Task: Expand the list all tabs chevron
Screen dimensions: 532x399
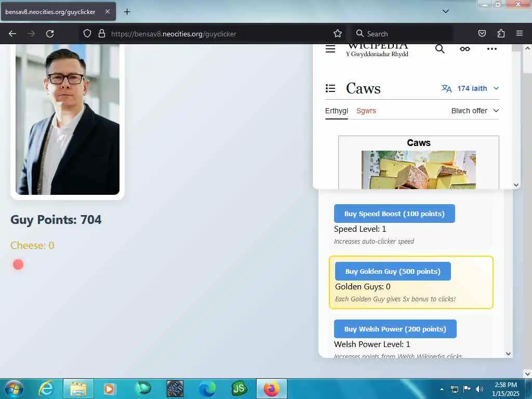Action: click(x=445, y=11)
